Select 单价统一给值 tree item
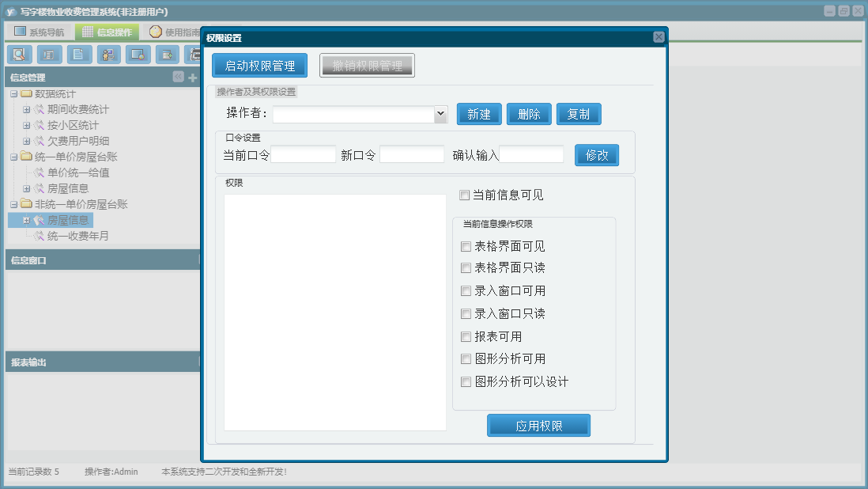 pos(78,172)
